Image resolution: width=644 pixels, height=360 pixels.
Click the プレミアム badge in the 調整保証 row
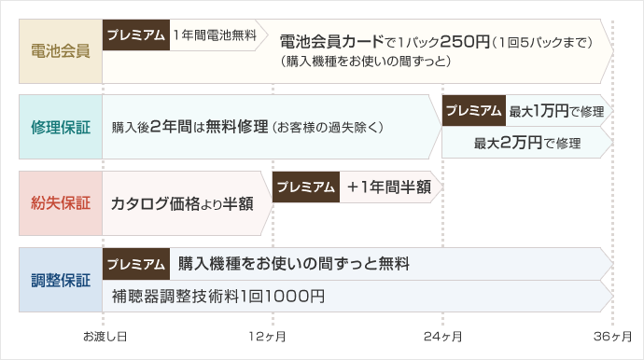(136, 264)
